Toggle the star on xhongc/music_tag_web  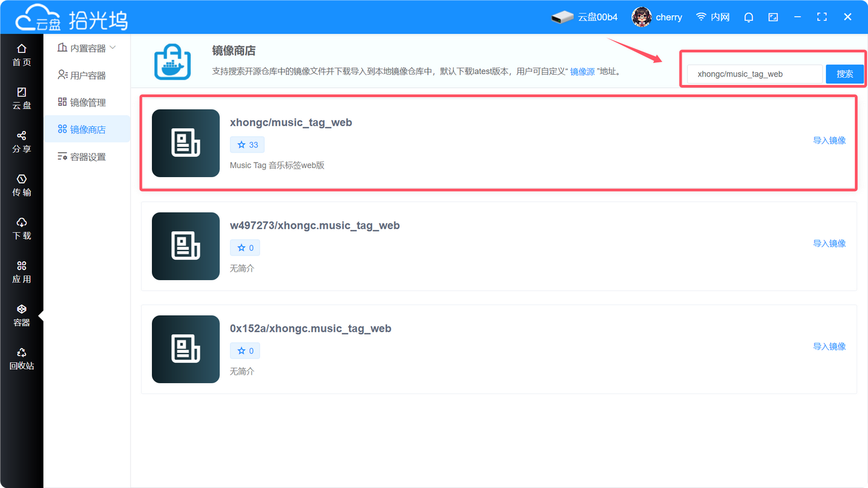pyautogui.click(x=247, y=145)
